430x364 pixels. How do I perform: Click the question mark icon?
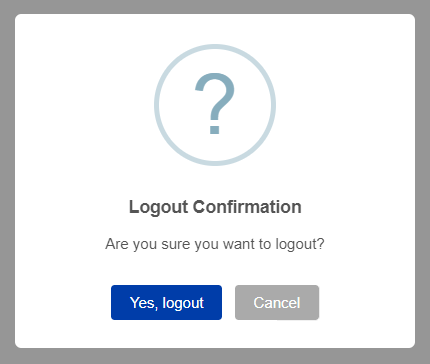coord(215,105)
